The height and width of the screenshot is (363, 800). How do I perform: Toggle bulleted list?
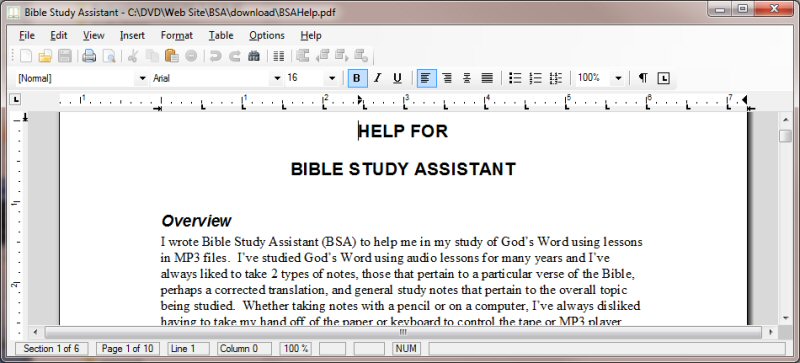515,78
